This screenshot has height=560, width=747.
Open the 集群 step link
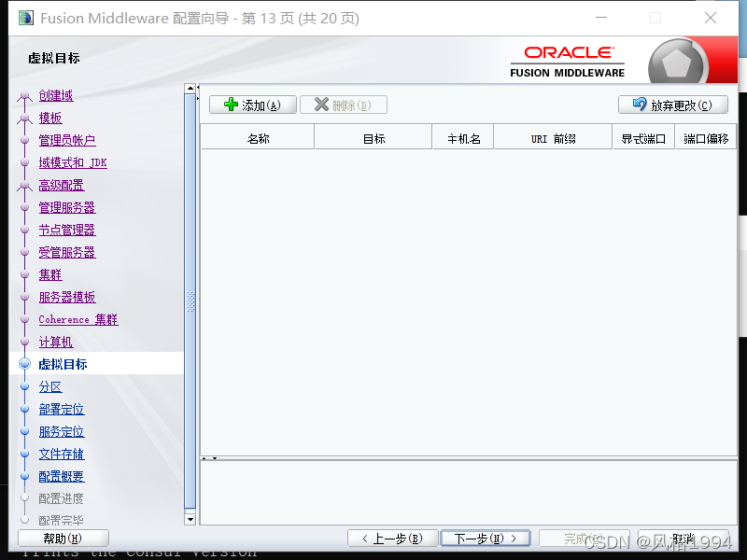[x=50, y=274]
